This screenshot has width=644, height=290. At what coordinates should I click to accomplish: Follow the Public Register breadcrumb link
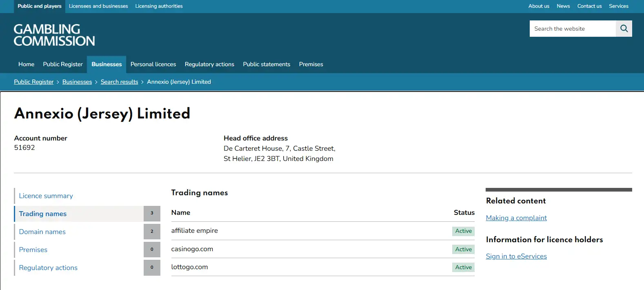pos(34,82)
